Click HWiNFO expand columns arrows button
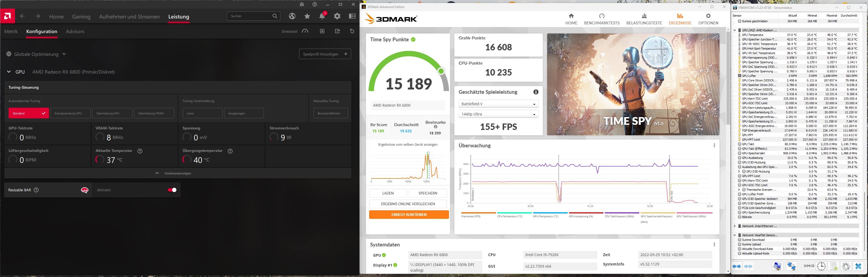 point(737,267)
